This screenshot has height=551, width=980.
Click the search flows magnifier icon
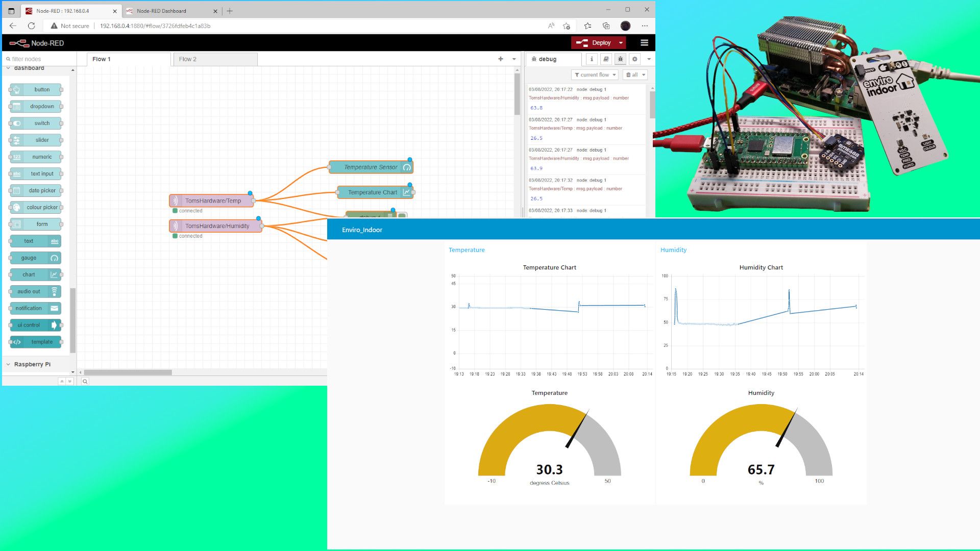point(85,381)
